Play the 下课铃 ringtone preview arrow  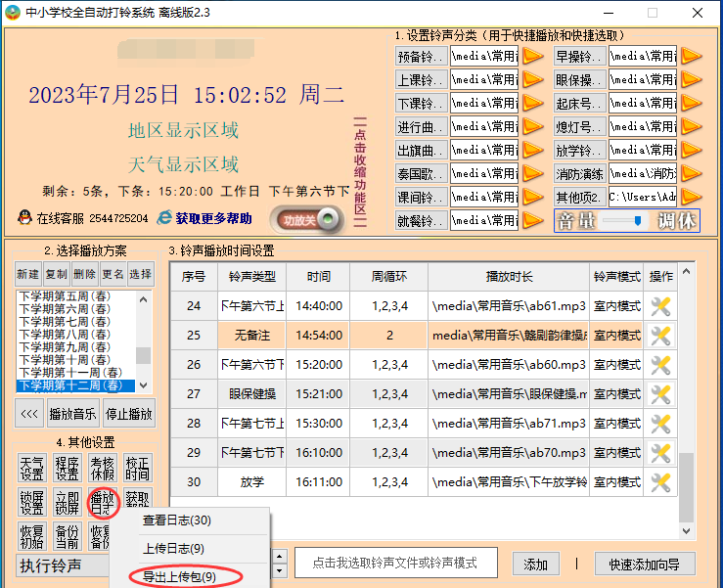coord(532,104)
